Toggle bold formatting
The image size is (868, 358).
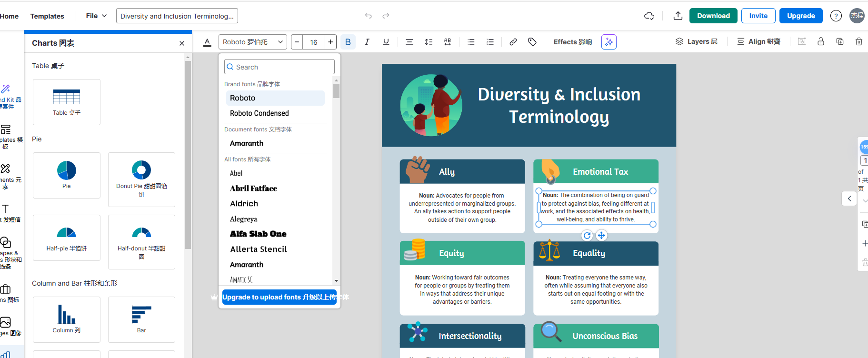point(348,42)
